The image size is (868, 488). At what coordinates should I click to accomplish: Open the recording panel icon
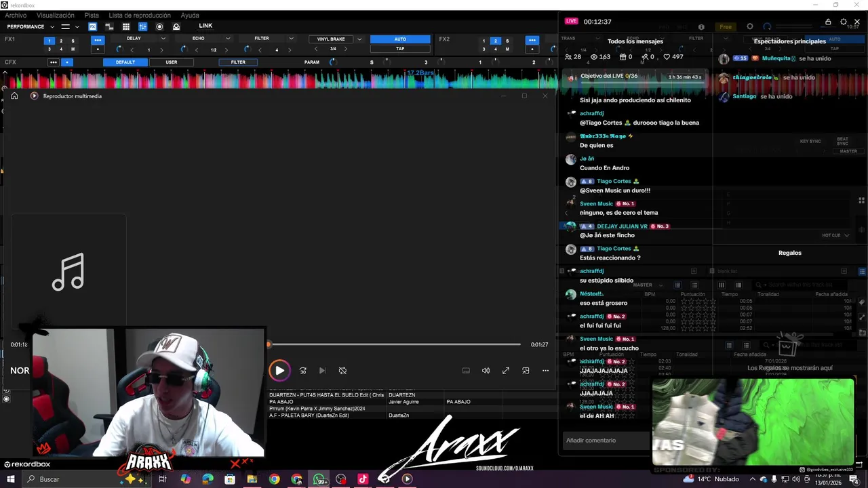[159, 26]
